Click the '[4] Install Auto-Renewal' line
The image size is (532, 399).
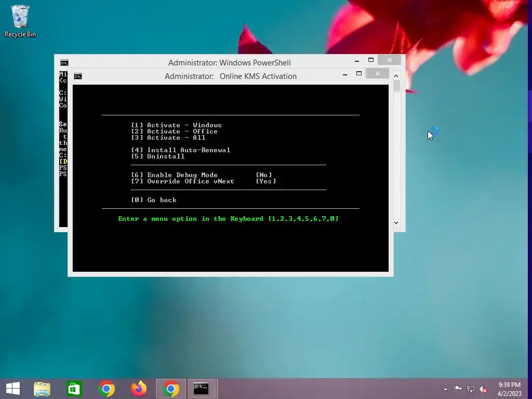181,150
